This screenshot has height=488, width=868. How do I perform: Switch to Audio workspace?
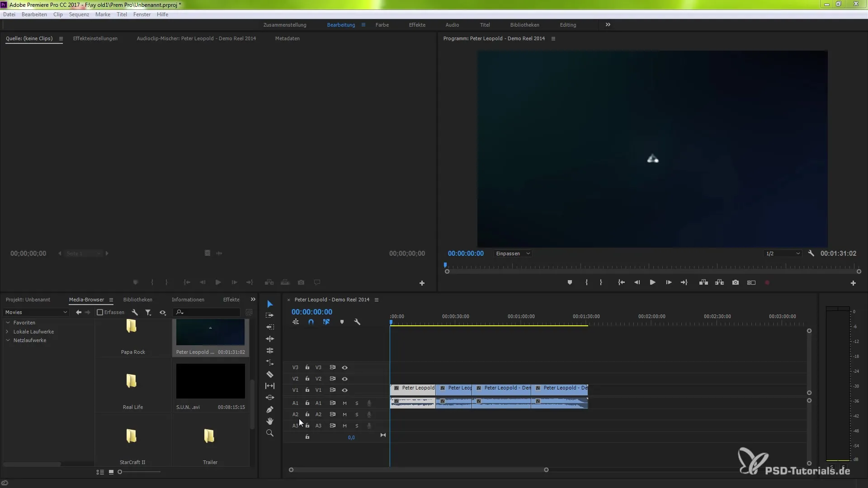(x=452, y=25)
